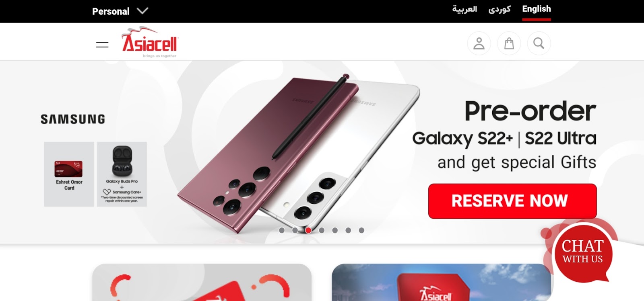Select the active red carousel dot
644x301 pixels.
click(x=308, y=230)
